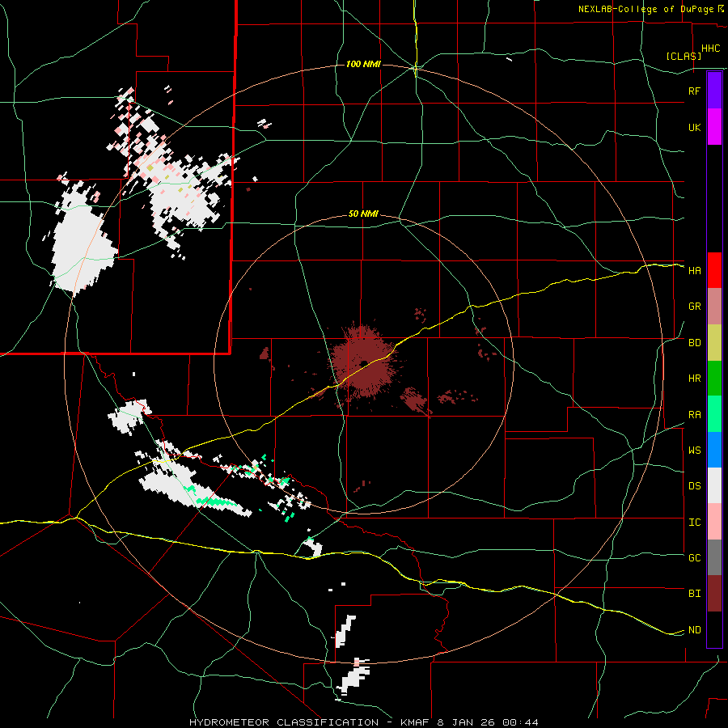
Task: Click the pink IC legend swatch
Action: (714, 522)
